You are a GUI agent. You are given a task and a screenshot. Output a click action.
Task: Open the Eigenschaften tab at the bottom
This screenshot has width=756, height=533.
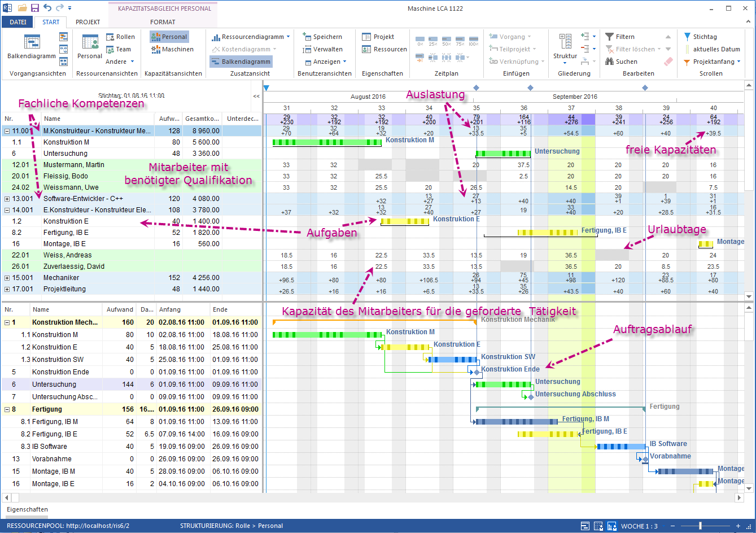click(x=27, y=509)
